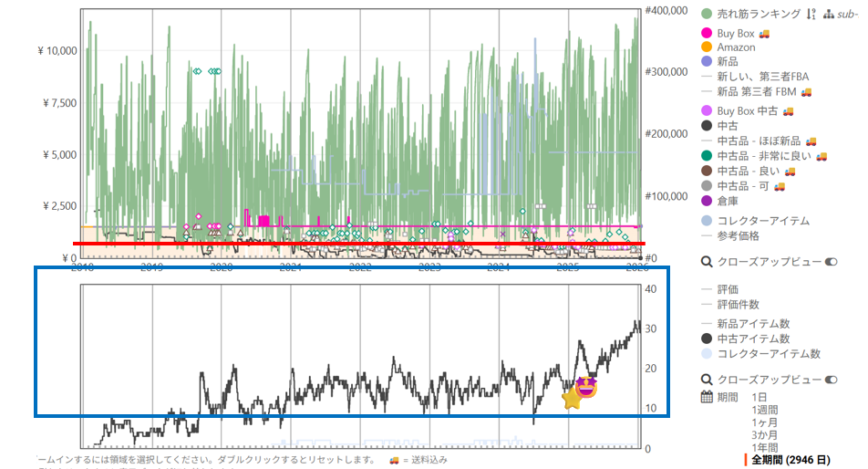Toggle the 中古アイテム数 series
This screenshot has height=469, width=868.
[753, 339]
